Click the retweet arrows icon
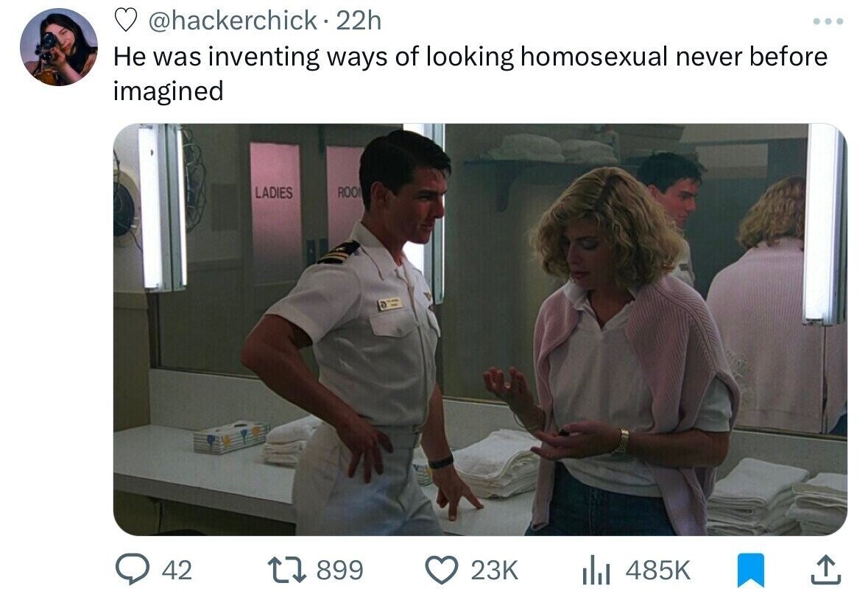Screen dimensions: 868x597 [x=286, y=570]
